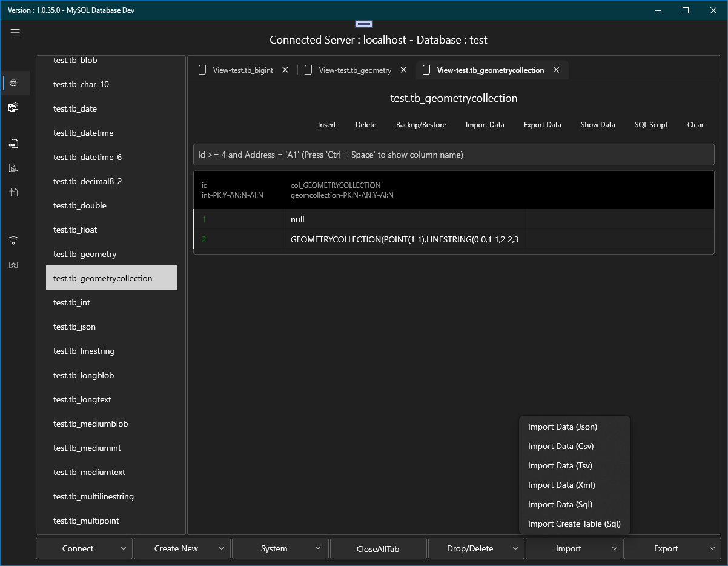This screenshot has height=566, width=728.
Task: Close the View-test.tb_bigint tab
Action: point(285,70)
